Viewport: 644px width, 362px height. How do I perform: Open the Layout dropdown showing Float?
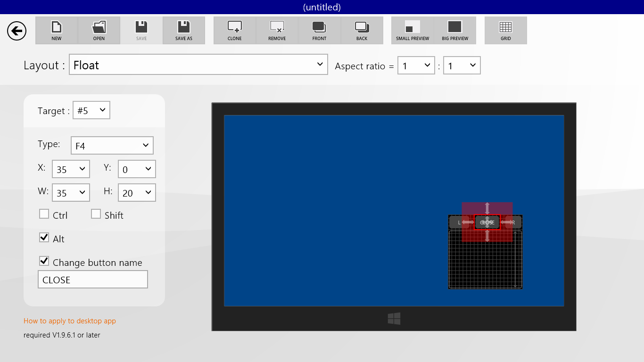click(x=198, y=65)
